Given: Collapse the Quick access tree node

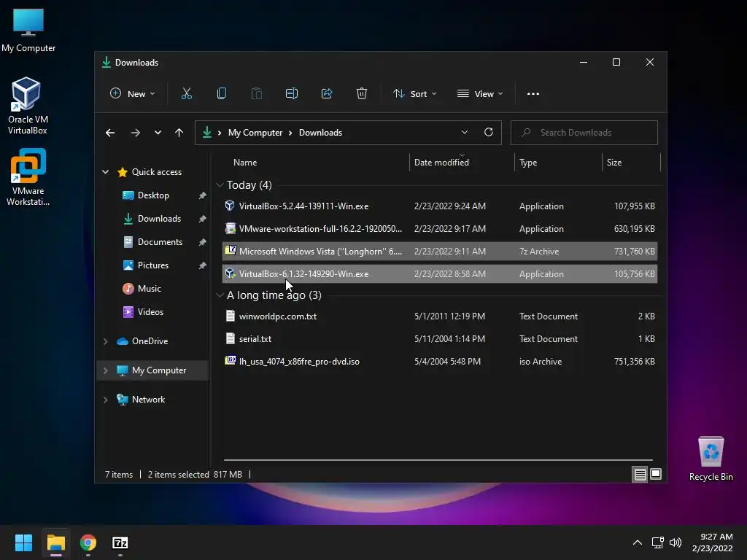Looking at the screenshot, I should 106,172.
